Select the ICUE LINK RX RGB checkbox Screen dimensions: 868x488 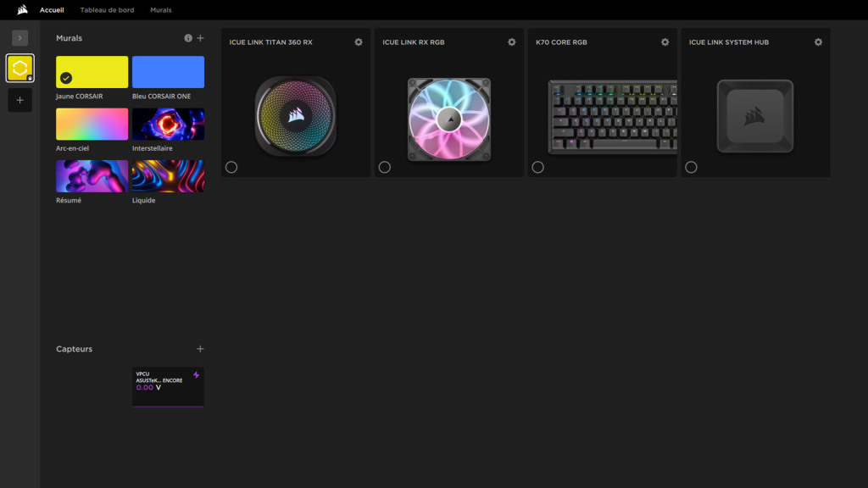point(385,167)
